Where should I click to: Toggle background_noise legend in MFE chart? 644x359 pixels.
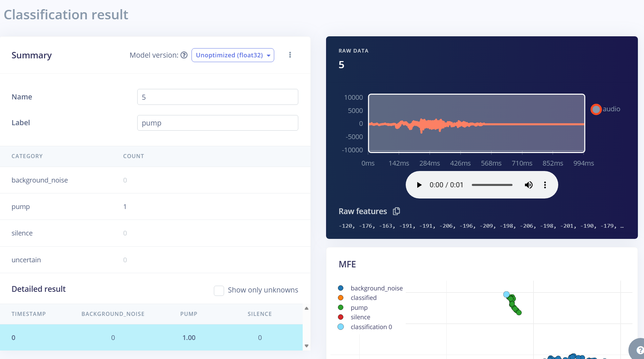(341, 288)
